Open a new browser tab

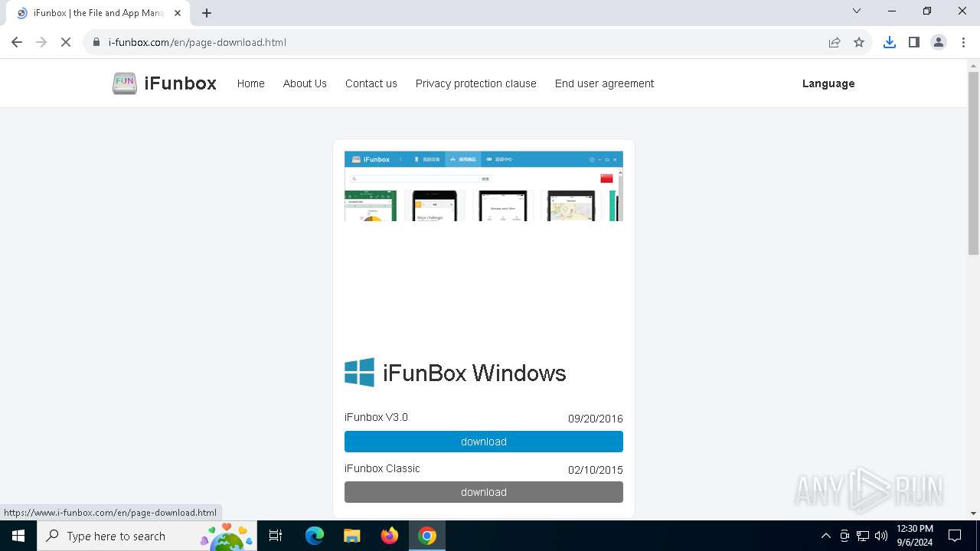pos(207,13)
